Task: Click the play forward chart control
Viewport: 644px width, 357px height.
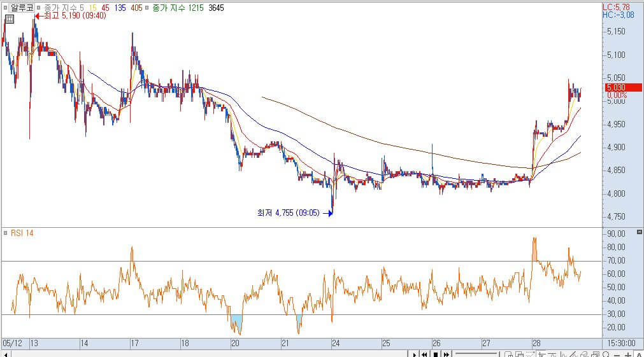Action: [415, 354]
